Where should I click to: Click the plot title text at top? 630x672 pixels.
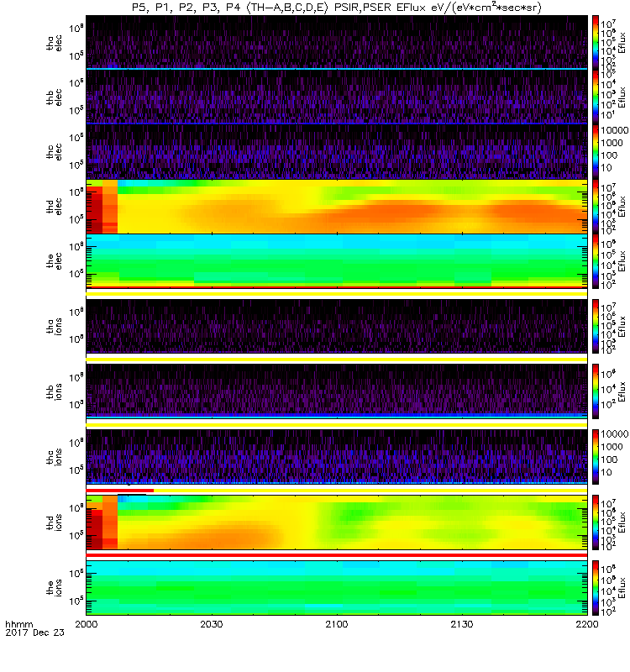click(337, 8)
